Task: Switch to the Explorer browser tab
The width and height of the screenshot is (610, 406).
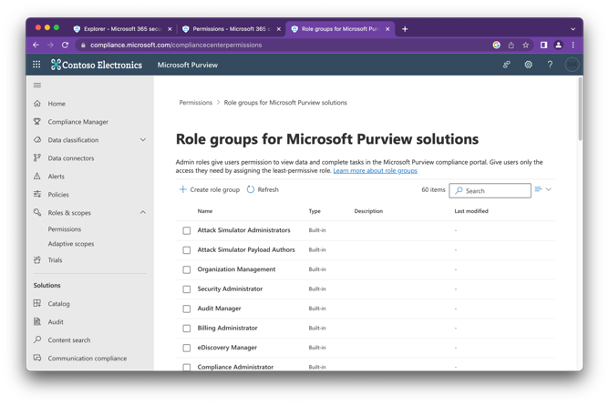Action: click(x=122, y=29)
